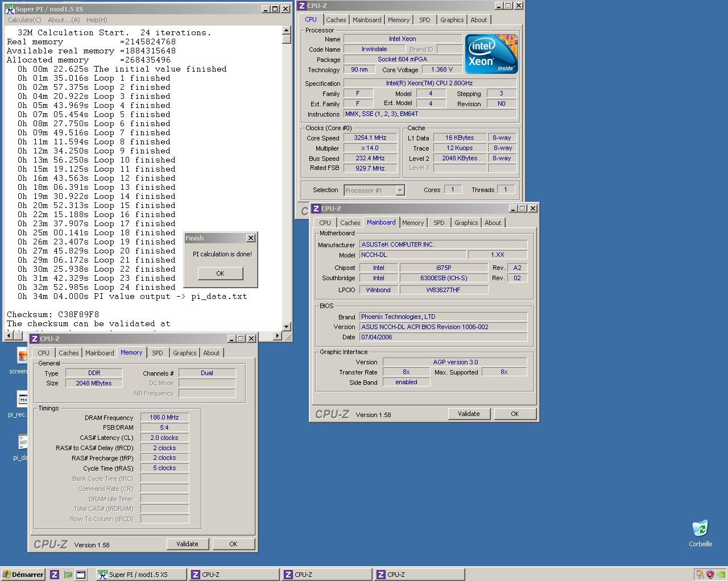Viewport: 728px width, 582px height.
Task: Launch CPU-Z from the quick launch bar
Action: click(55, 575)
